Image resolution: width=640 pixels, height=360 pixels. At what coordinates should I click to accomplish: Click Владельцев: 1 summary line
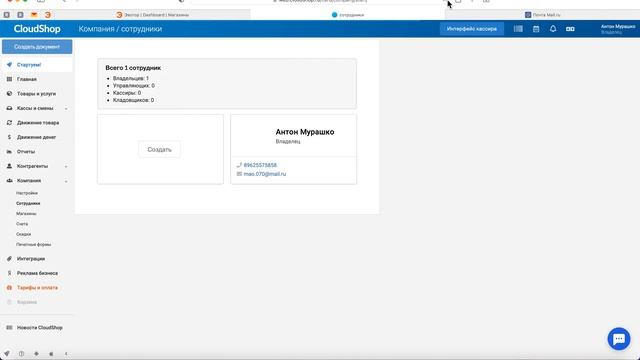[x=131, y=78]
